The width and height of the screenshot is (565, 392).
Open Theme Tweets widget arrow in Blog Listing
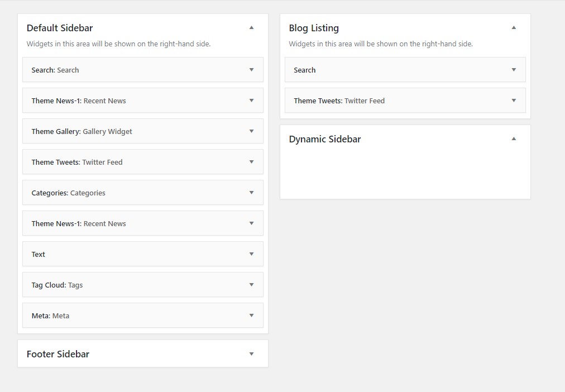click(x=514, y=101)
